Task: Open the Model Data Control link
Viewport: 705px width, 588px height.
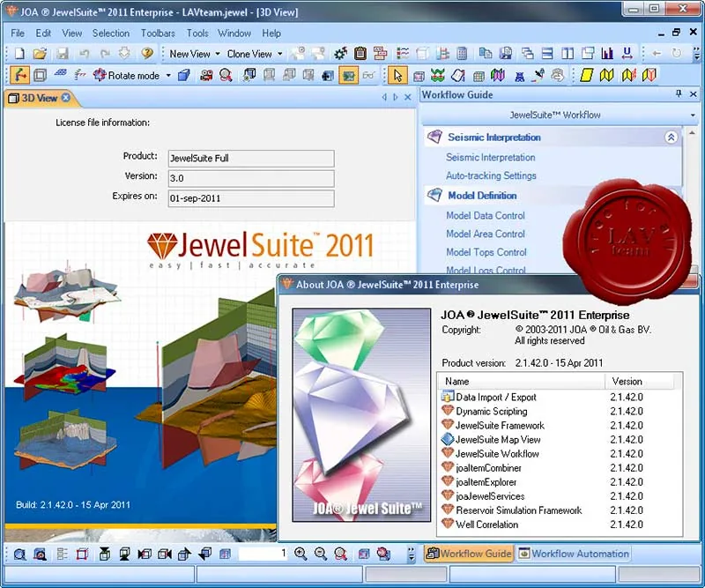Action: click(486, 215)
